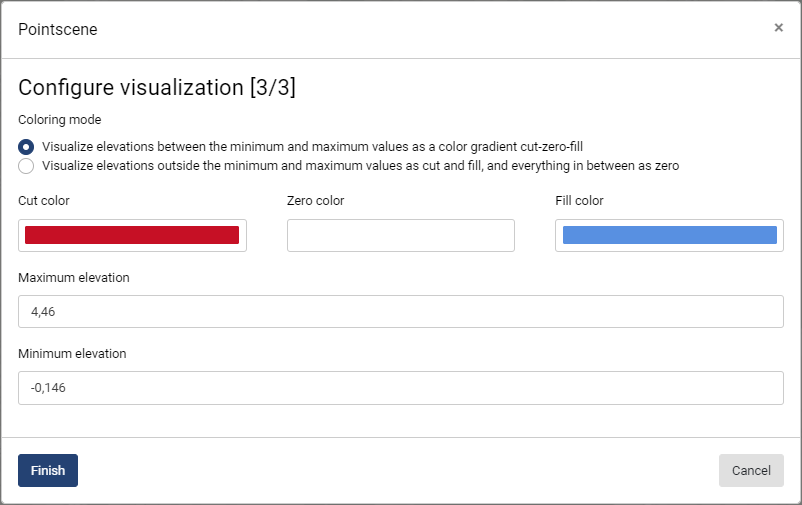This screenshot has width=802, height=505.
Task: Open the white Zero color swatch
Action: tap(400, 235)
